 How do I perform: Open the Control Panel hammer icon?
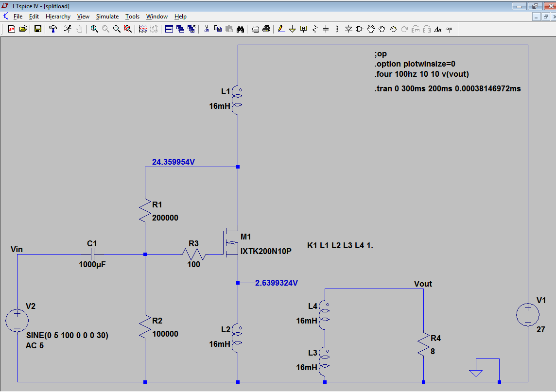click(53, 29)
